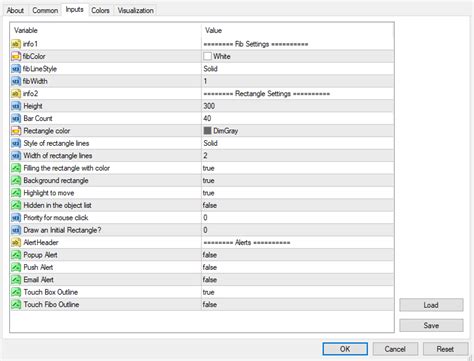Open Style of rectangle lines Solid dropdown
The image size is (474, 361).
298,143
